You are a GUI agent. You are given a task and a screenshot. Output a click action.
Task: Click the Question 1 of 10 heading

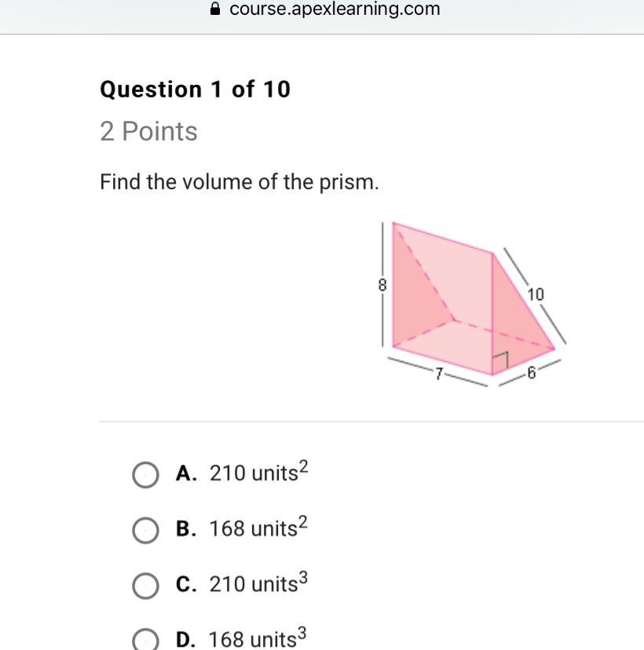[196, 89]
